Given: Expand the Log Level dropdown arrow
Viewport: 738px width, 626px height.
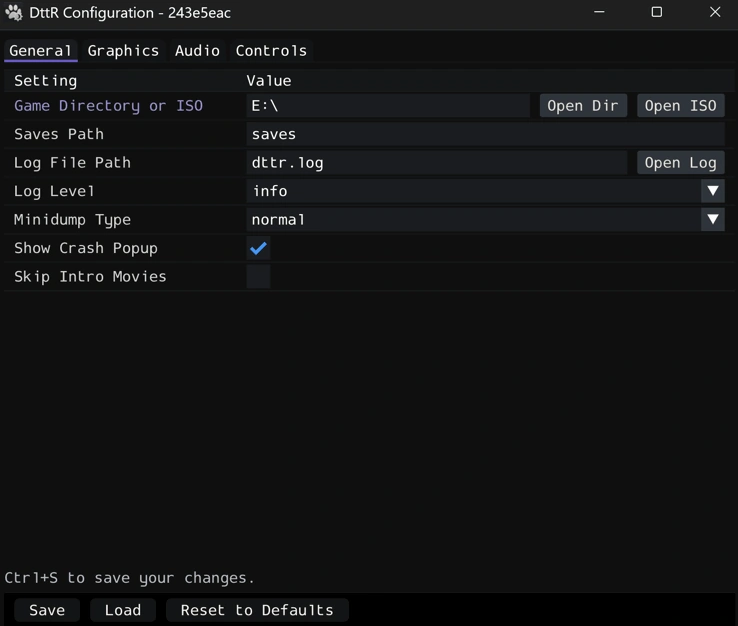Looking at the screenshot, I should 713,191.
